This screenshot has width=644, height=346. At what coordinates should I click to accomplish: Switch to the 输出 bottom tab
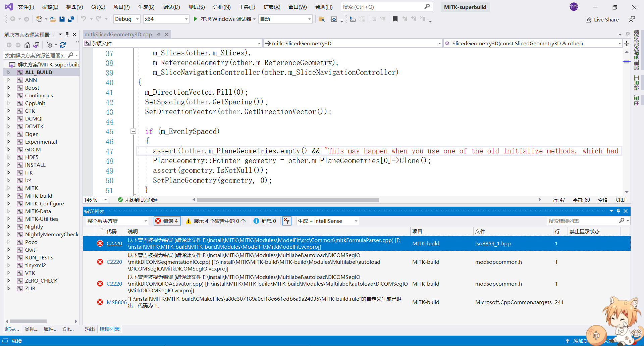[x=90, y=329]
